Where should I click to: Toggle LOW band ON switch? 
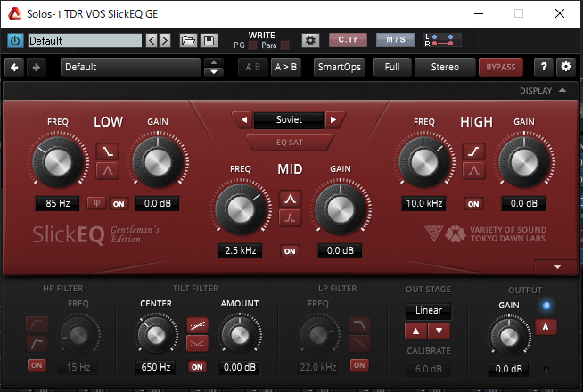119,204
